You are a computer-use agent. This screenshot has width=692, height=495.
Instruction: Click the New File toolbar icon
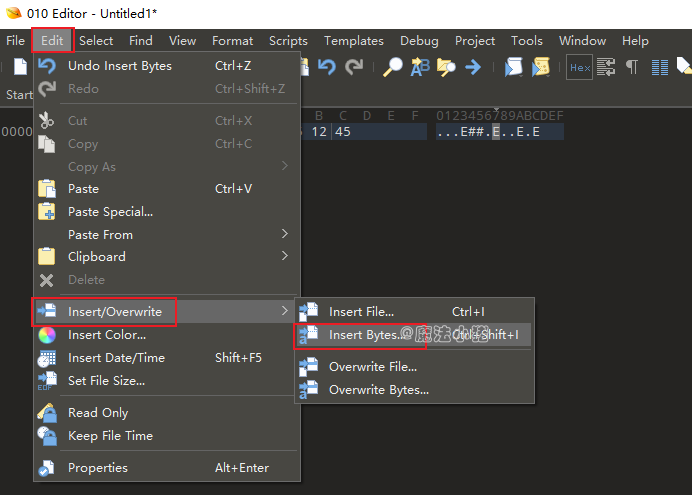click(x=20, y=67)
